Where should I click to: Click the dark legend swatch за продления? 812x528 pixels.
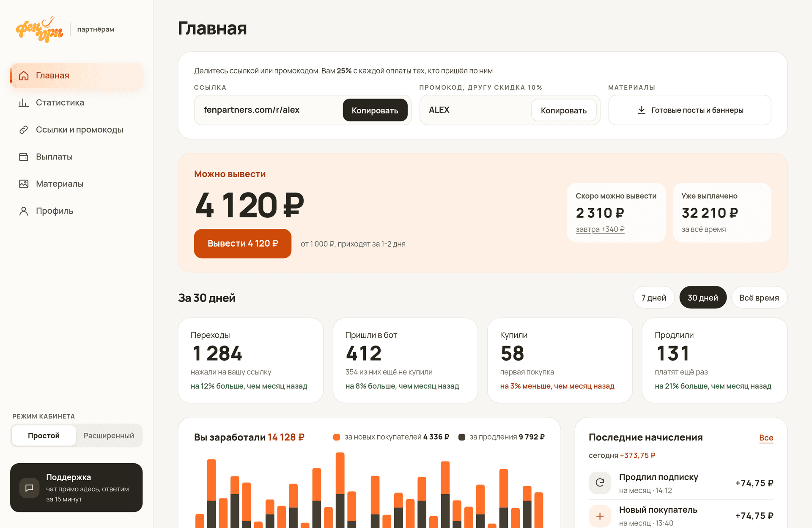coord(462,437)
